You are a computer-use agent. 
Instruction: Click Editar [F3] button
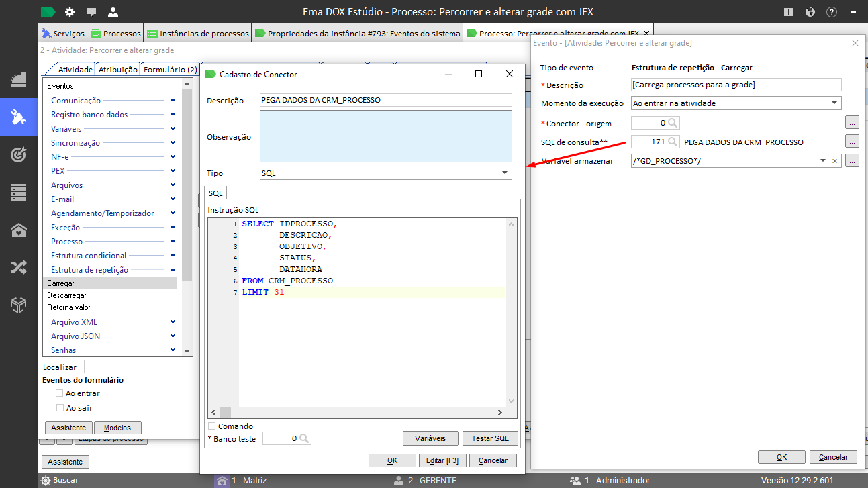click(442, 460)
